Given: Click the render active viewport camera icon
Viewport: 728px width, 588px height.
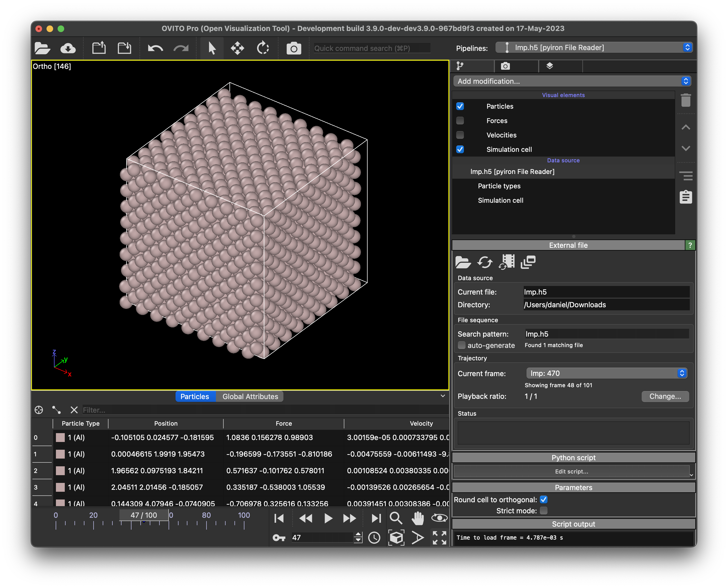Looking at the screenshot, I should pos(293,48).
